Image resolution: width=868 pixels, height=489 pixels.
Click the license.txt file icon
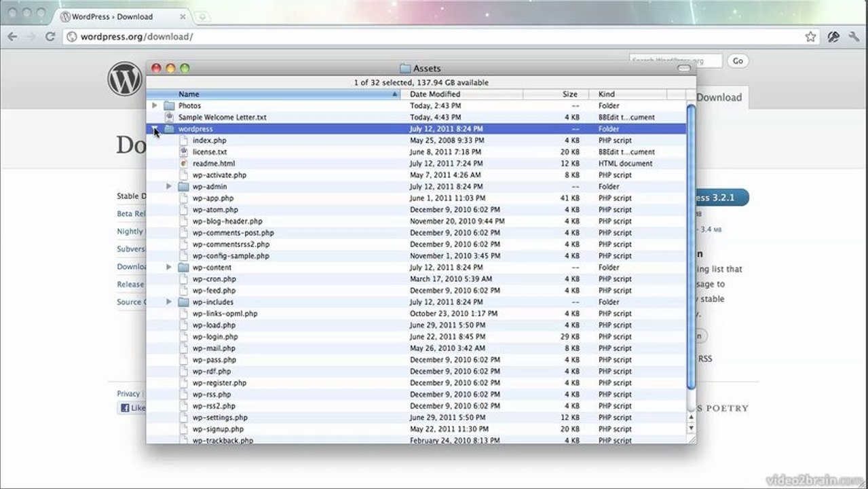[183, 152]
